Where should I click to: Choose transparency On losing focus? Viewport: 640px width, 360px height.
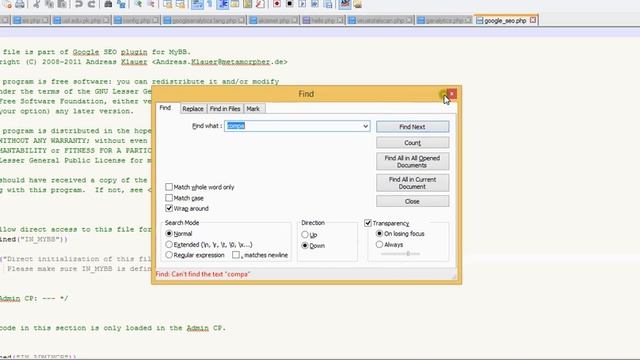tap(379, 233)
